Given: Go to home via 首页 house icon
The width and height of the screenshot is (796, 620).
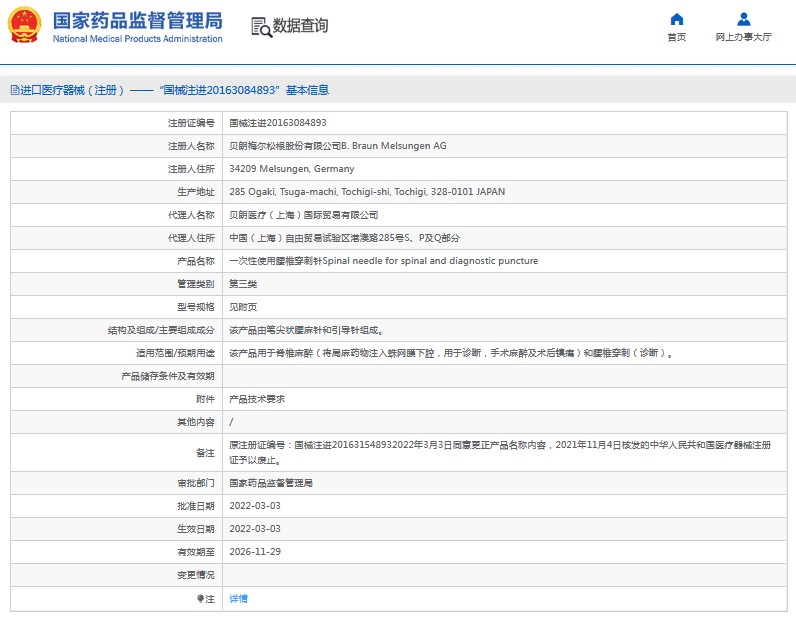Looking at the screenshot, I should click(x=677, y=19).
